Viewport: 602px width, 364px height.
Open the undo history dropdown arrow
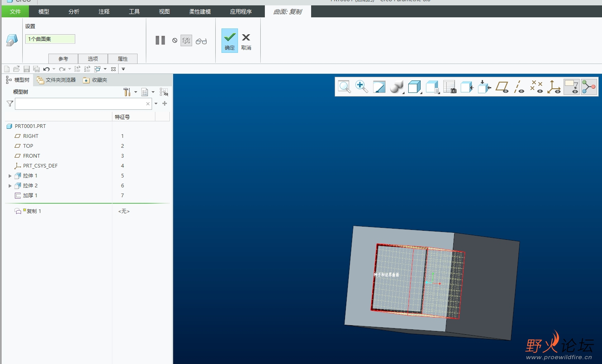pos(54,69)
